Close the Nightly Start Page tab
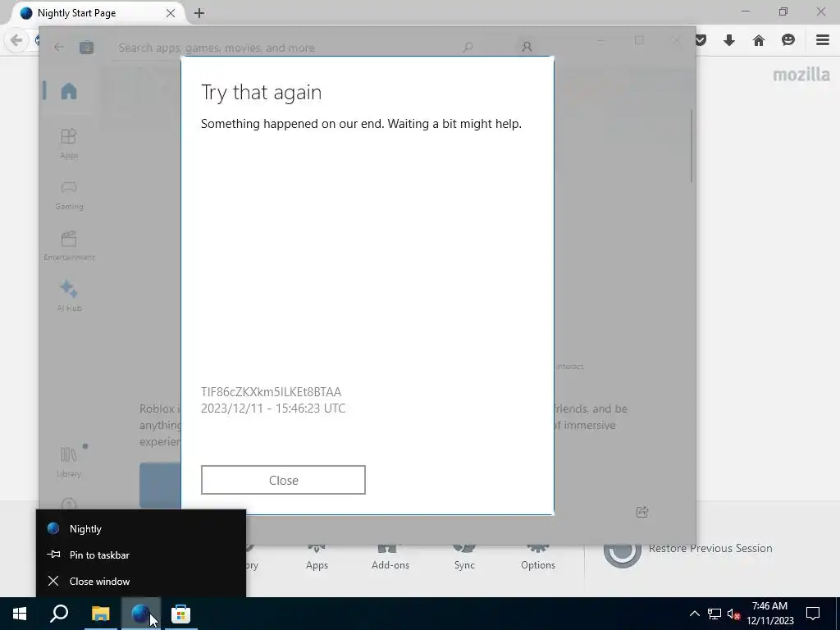This screenshot has width=840, height=630. [171, 13]
